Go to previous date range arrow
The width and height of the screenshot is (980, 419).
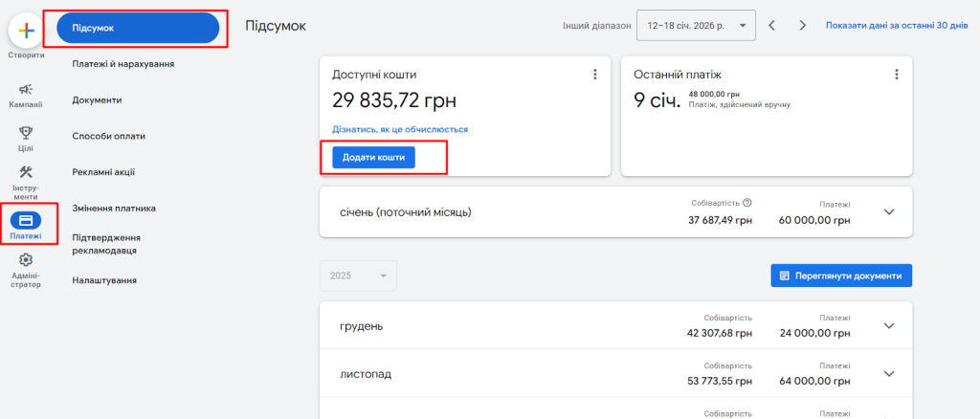[772, 26]
